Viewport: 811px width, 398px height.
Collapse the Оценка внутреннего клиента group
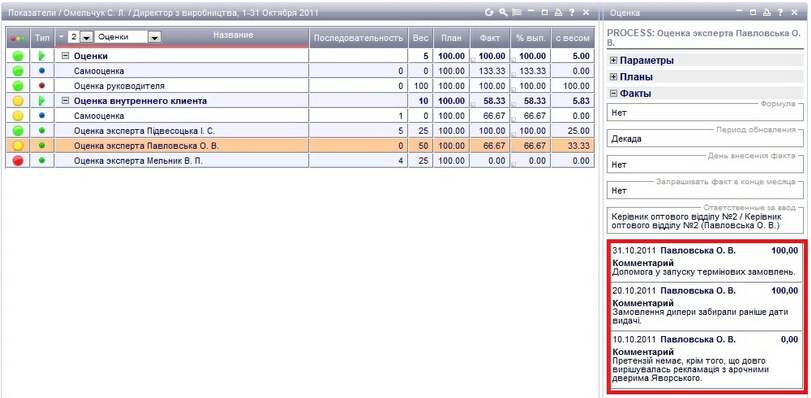pyautogui.click(x=65, y=101)
